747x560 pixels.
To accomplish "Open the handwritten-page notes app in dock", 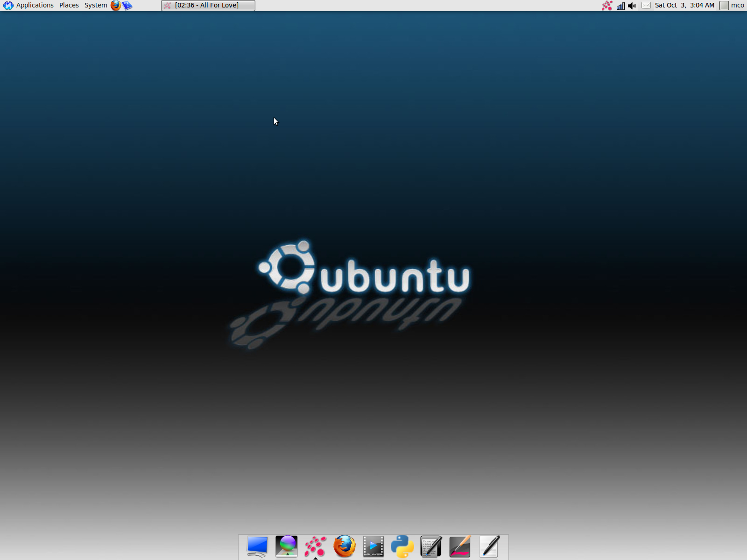I will pos(431,546).
